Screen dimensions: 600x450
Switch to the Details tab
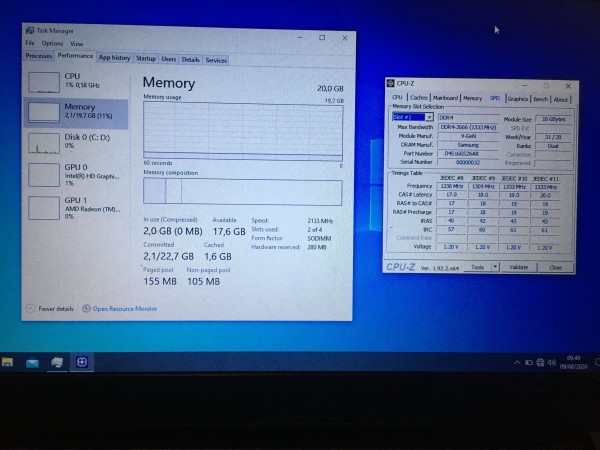(x=191, y=60)
